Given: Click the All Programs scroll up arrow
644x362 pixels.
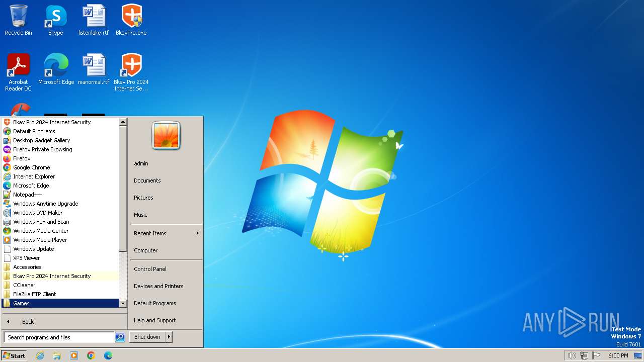Looking at the screenshot, I should point(123,122).
